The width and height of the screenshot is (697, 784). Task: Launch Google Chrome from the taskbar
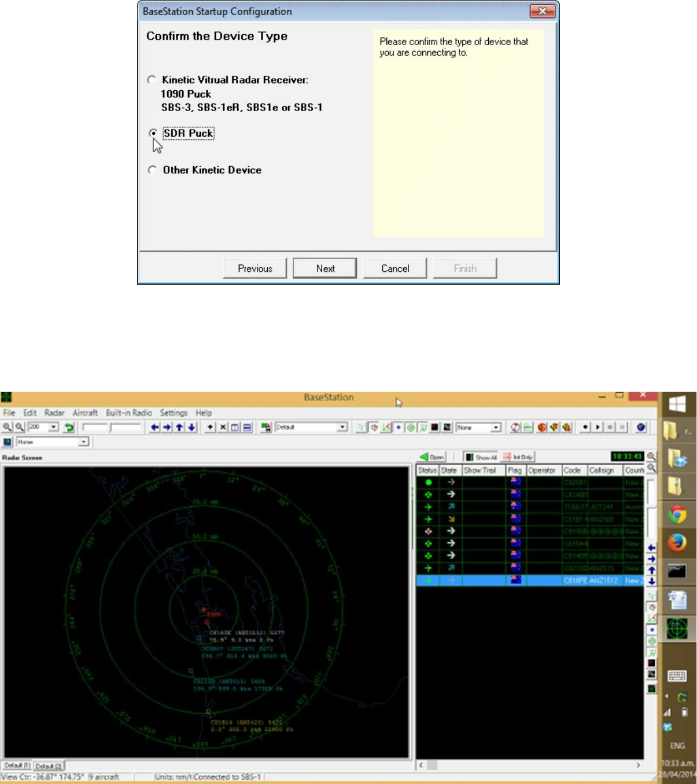click(x=677, y=514)
